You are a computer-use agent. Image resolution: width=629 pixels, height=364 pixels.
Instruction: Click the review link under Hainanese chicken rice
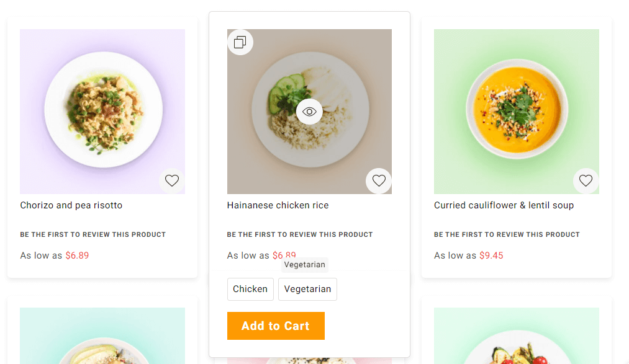[300, 234]
